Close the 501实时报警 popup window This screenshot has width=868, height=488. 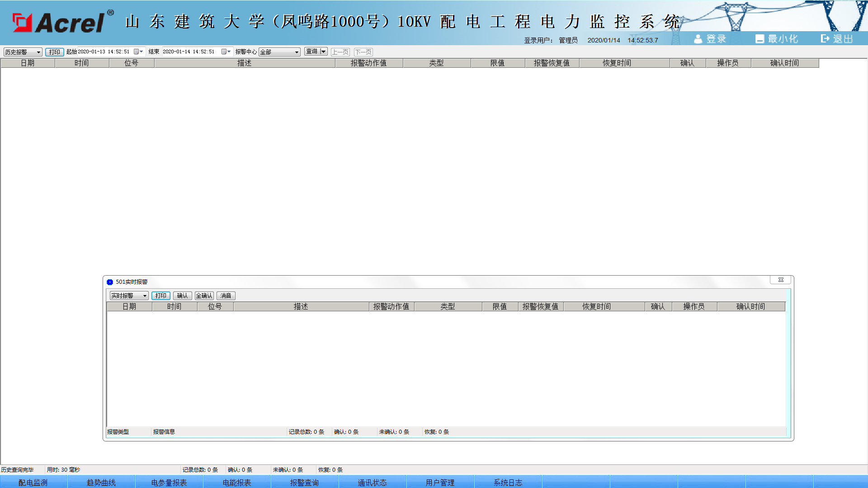click(780, 280)
